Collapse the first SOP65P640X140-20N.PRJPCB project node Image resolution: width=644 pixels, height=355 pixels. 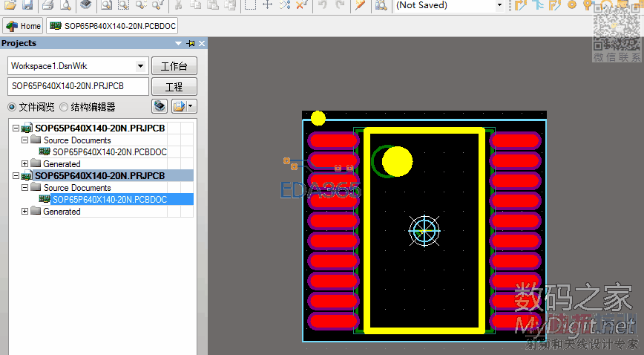pos(16,128)
